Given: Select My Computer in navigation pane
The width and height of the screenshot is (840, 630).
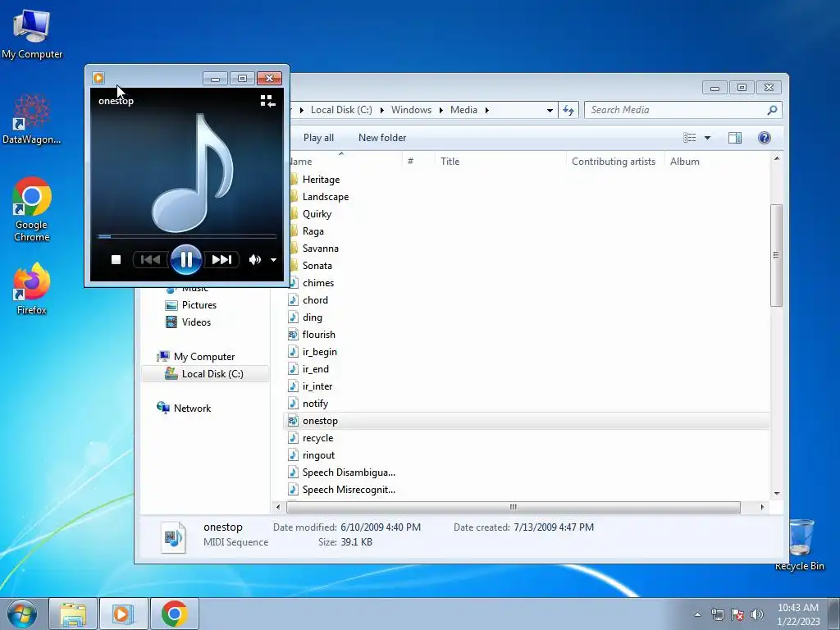Looking at the screenshot, I should pos(204,357).
